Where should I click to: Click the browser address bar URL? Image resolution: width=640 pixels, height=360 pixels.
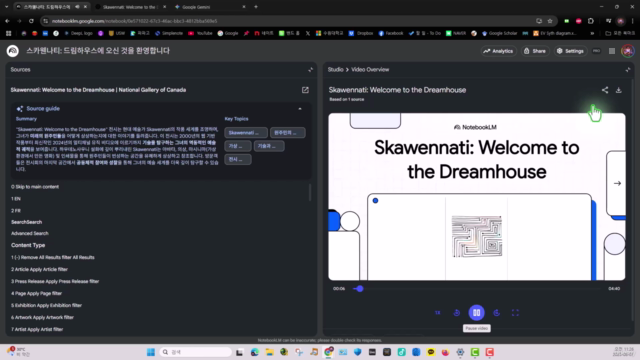point(134,21)
